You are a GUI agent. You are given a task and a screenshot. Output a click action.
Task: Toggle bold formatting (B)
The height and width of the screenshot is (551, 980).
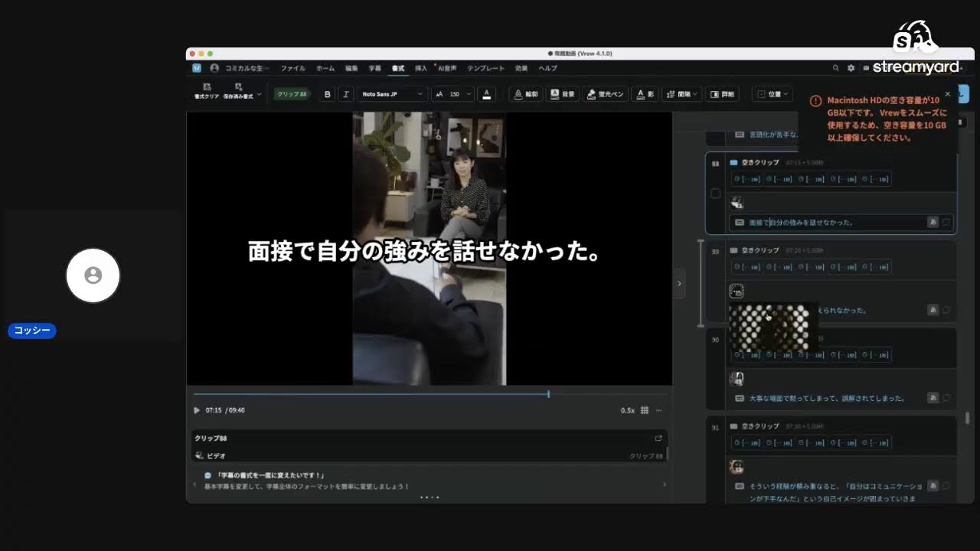click(328, 94)
